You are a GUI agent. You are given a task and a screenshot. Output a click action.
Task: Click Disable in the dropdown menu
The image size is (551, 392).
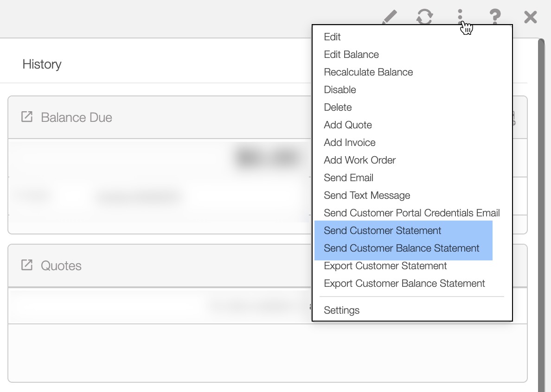tap(340, 90)
